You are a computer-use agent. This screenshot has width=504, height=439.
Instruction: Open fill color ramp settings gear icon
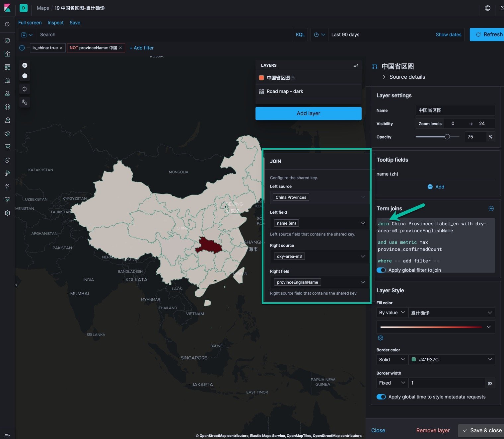[381, 338]
